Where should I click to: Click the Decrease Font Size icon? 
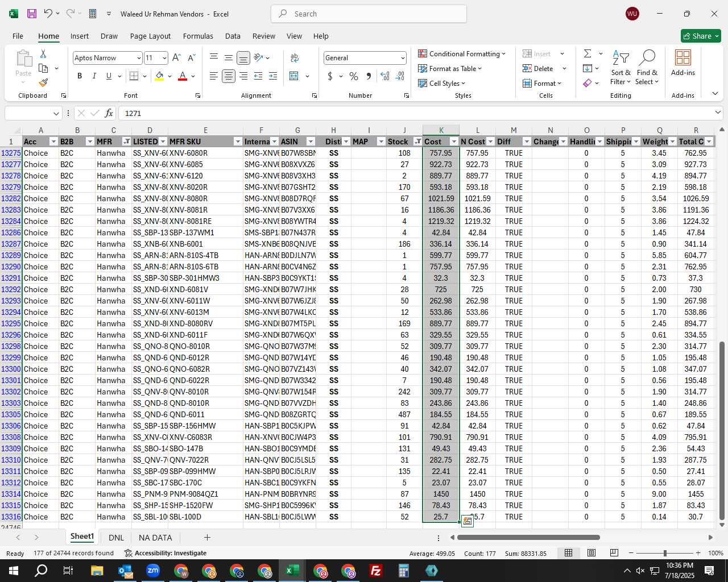tap(191, 58)
